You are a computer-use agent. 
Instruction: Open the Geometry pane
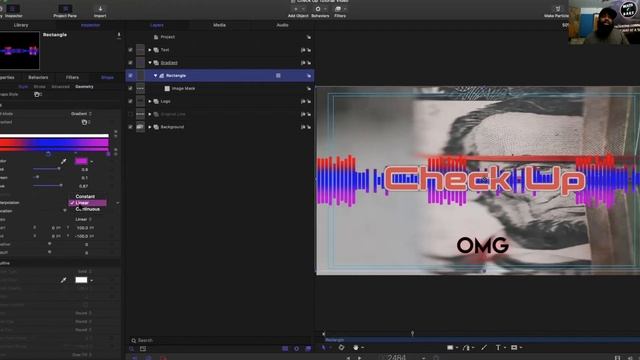click(x=84, y=87)
